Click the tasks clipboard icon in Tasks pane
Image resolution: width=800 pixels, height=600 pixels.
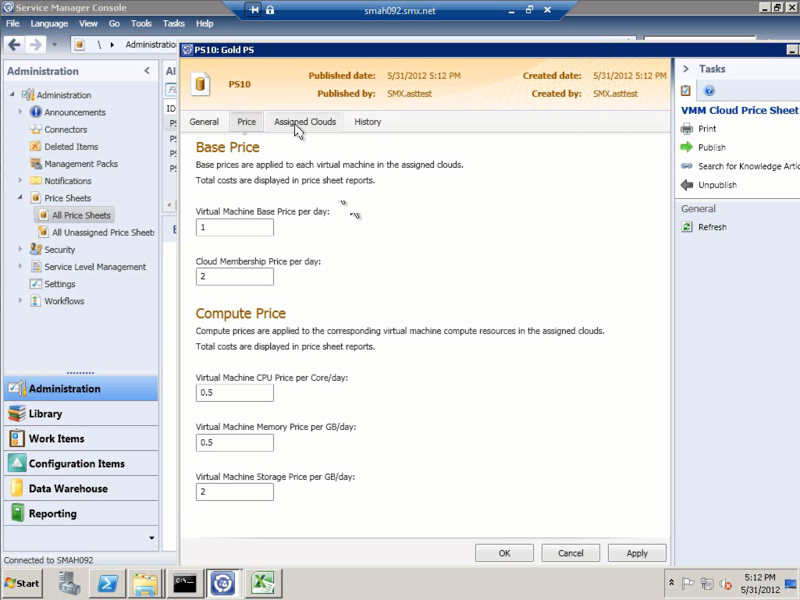(686, 91)
